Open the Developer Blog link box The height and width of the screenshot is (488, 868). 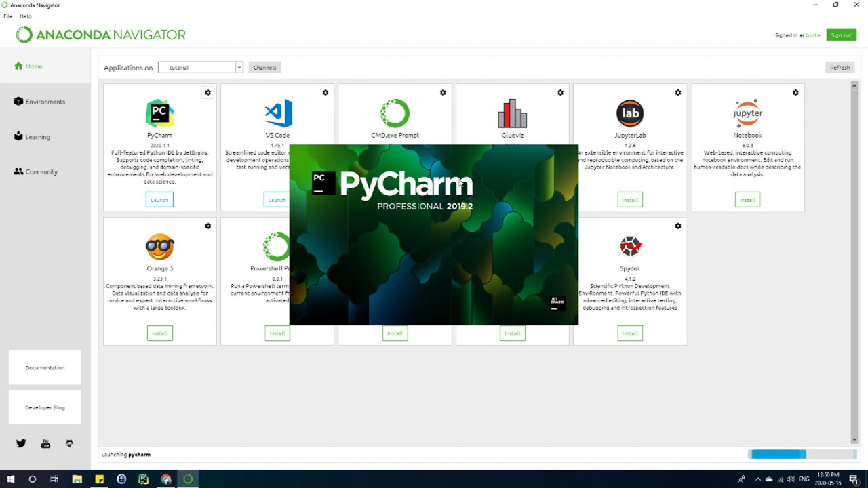[x=45, y=407]
